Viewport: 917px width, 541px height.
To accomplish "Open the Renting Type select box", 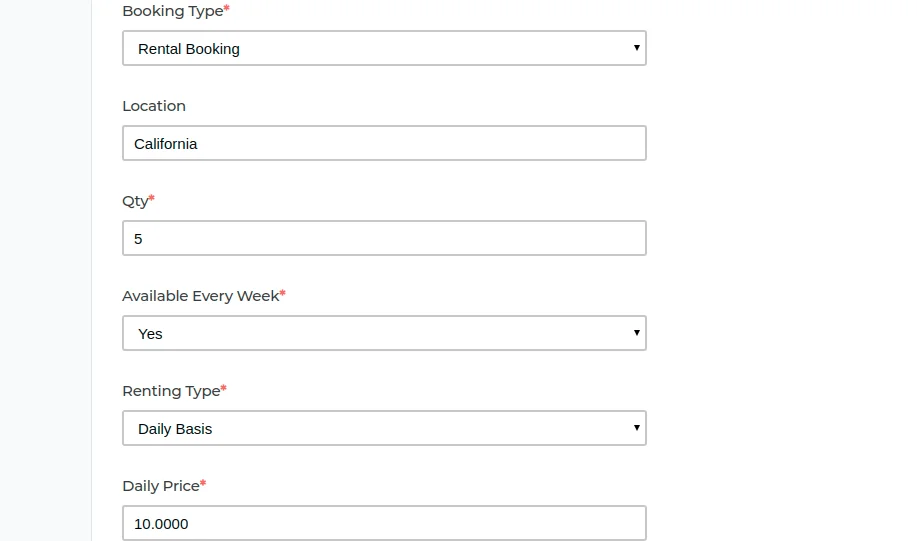I will pyautogui.click(x=384, y=428).
